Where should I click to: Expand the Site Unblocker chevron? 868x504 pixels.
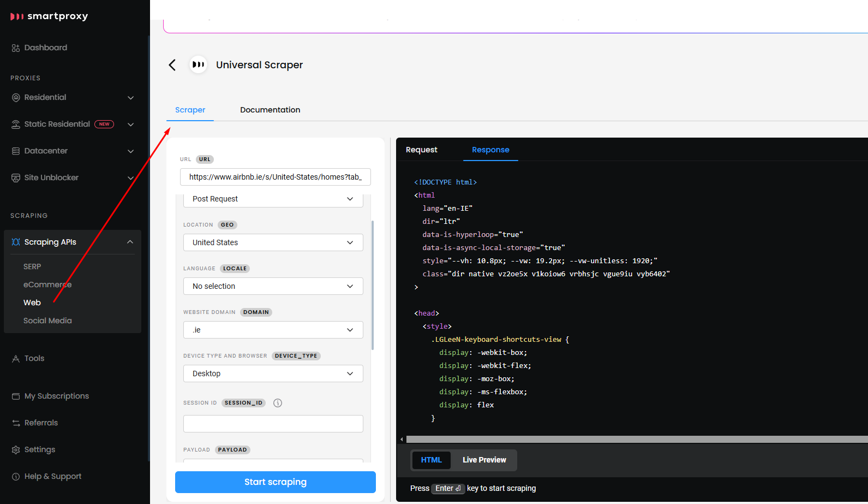[x=130, y=178]
